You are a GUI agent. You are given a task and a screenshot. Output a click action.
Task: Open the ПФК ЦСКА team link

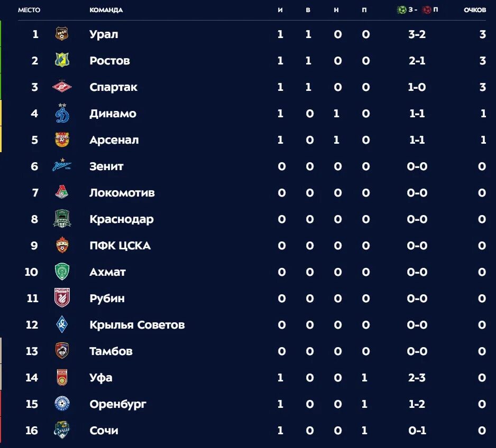(x=120, y=246)
